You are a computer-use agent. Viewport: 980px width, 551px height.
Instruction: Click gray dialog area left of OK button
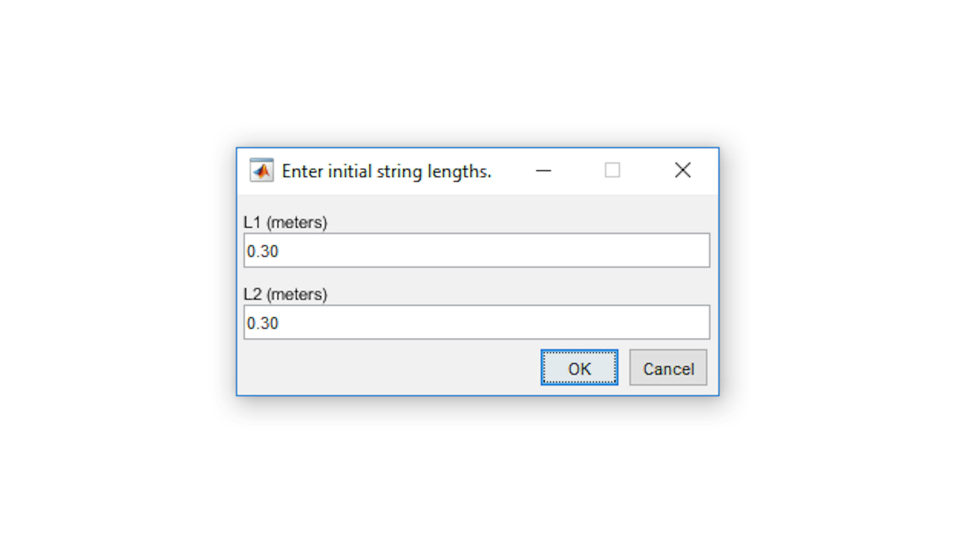coord(388,367)
